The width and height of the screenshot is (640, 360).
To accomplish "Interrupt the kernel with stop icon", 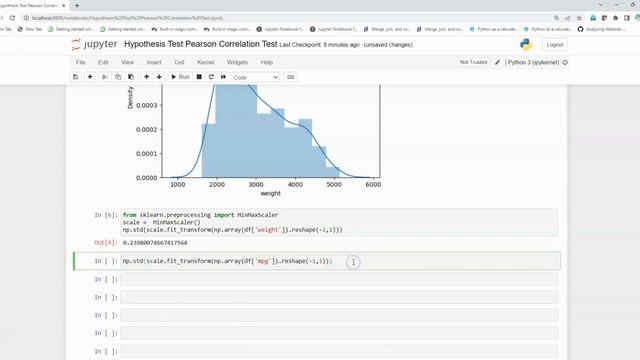I will click(199, 77).
